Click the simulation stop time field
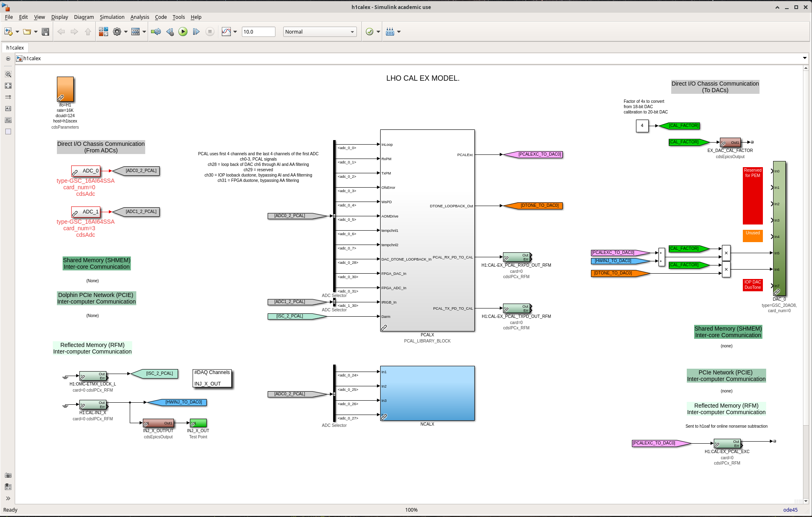Screen dimensions: 812x517 tap(258, 32)
